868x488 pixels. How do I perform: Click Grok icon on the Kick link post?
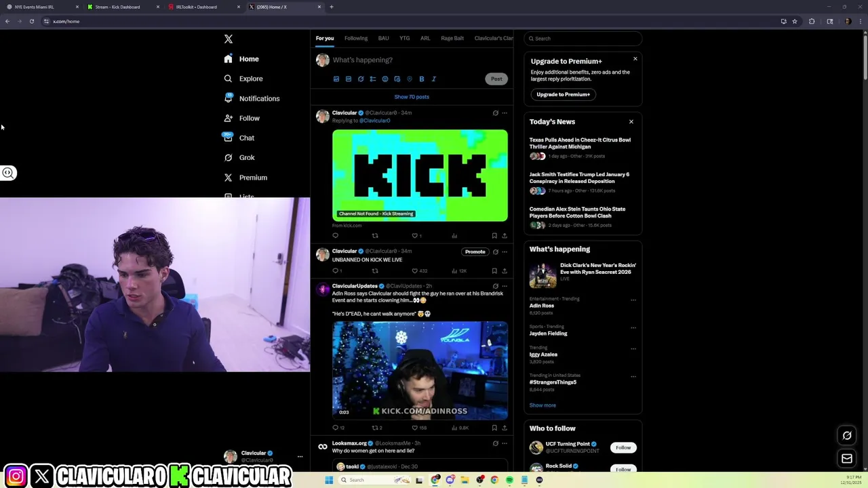[495, 113]
